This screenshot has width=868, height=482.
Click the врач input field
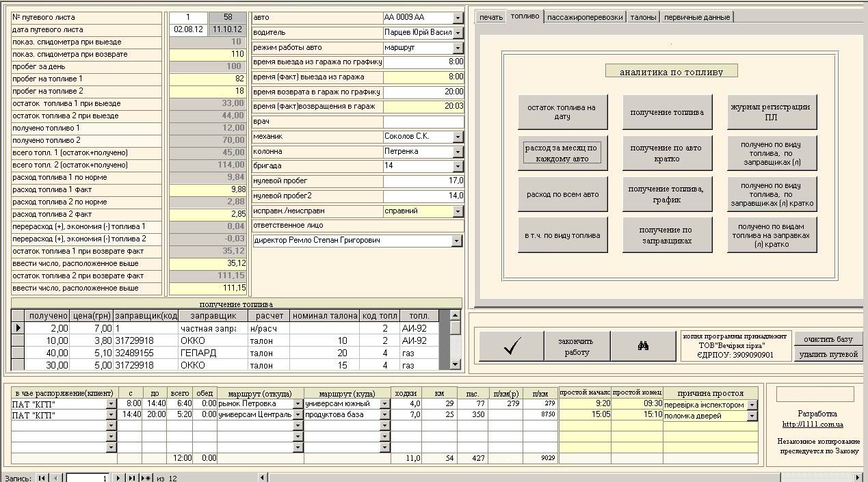point(423,122)
